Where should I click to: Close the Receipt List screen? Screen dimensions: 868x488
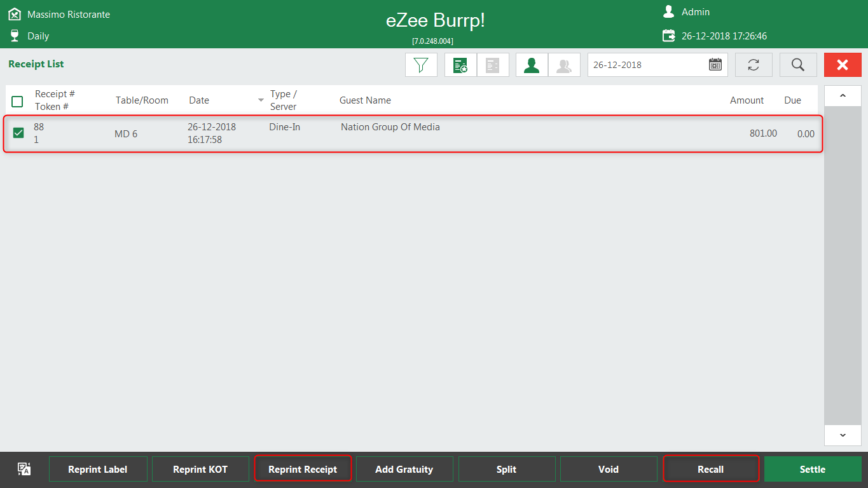[x=843, y=65]
